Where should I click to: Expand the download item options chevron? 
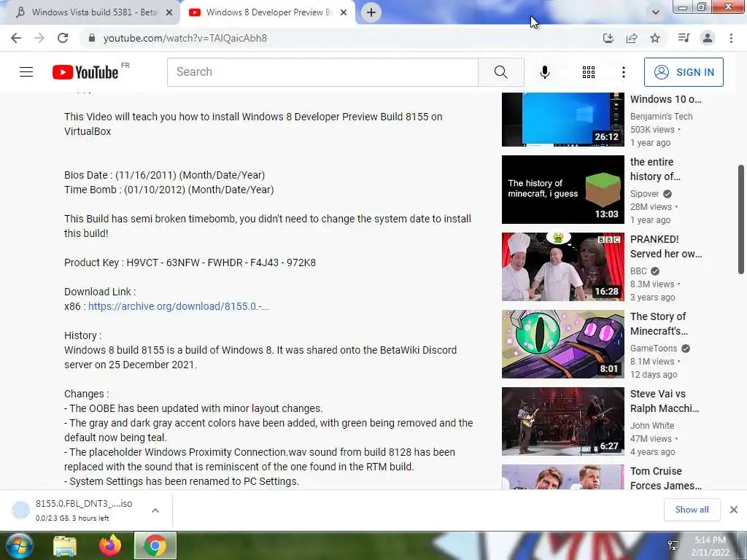click(155, 510)
